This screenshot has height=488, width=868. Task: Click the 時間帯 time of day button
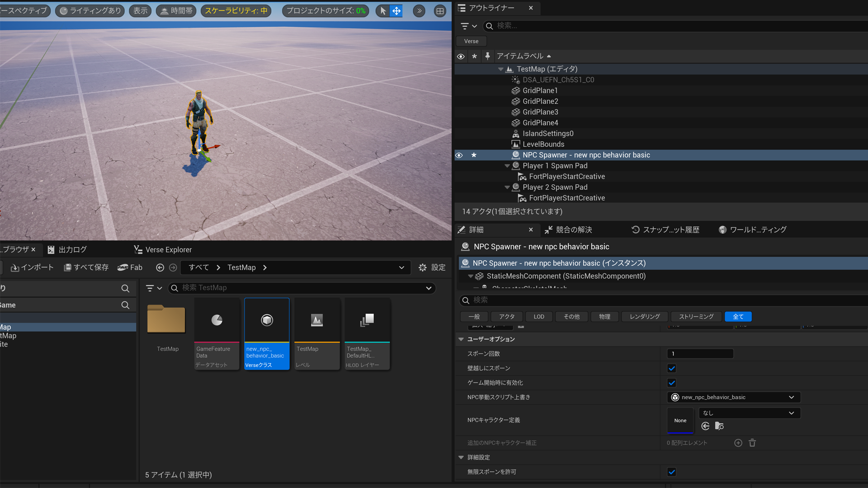click(176, 11)
